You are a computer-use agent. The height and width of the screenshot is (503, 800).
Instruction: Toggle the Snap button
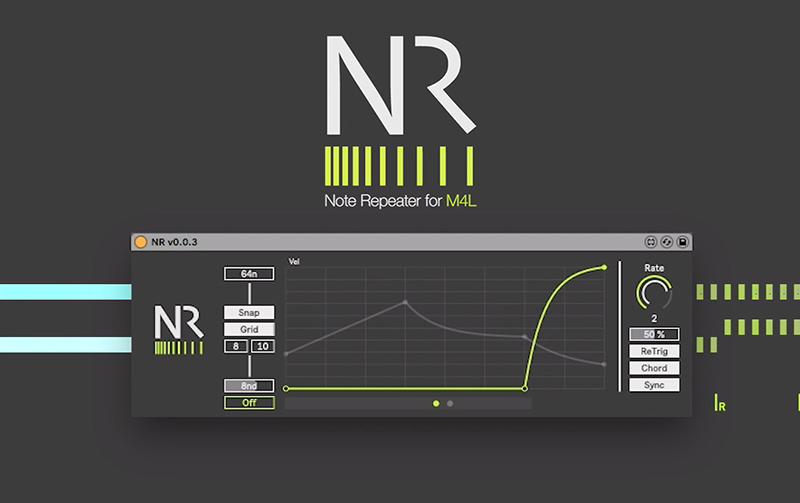click(x=249, y=312)
